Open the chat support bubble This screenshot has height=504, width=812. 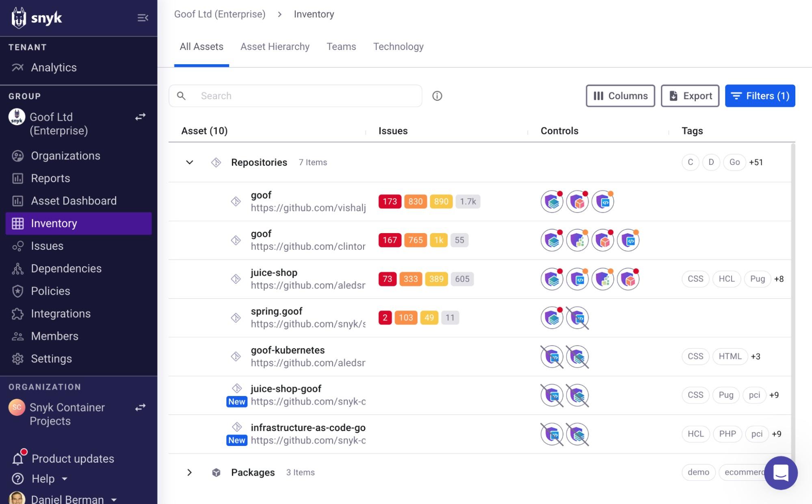click(780, 473)
